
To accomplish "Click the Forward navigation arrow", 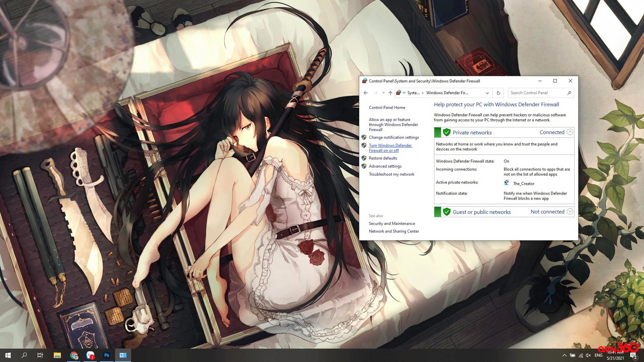I will (x=375, y=93).
